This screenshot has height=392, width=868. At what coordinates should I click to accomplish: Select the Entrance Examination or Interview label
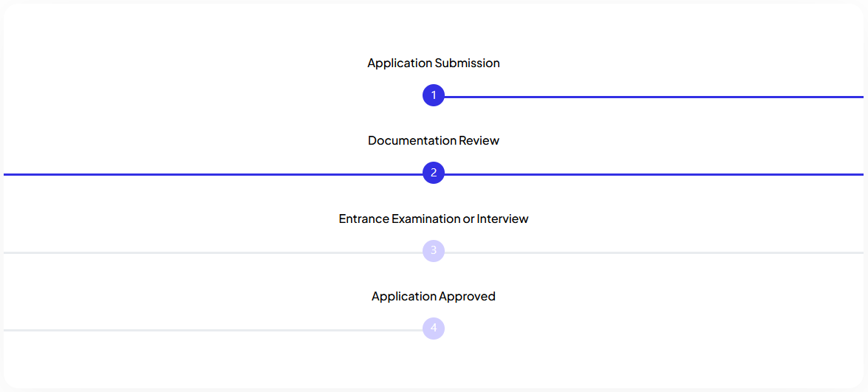pos(434,219)
